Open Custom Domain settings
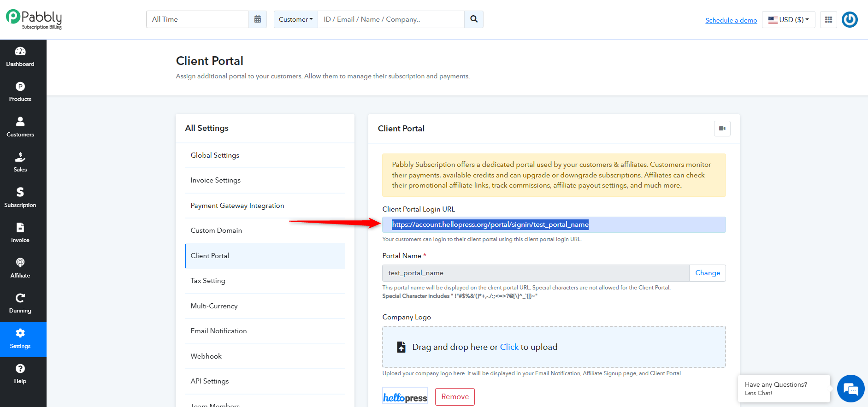 (265, 230)
